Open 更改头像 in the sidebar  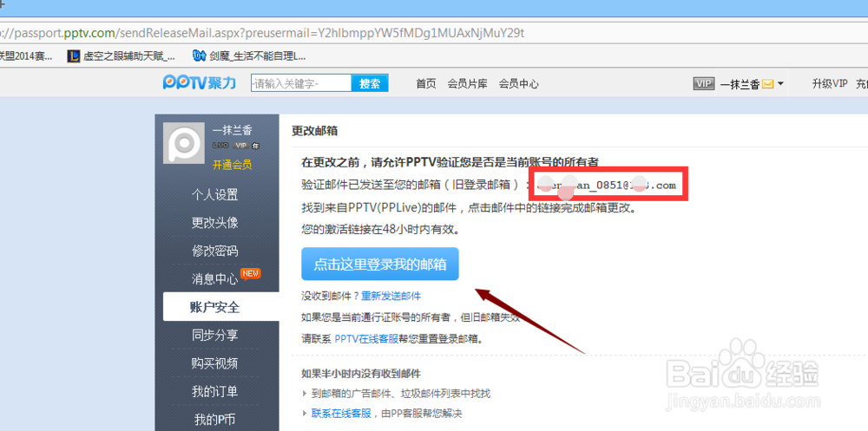pos(214,222)
